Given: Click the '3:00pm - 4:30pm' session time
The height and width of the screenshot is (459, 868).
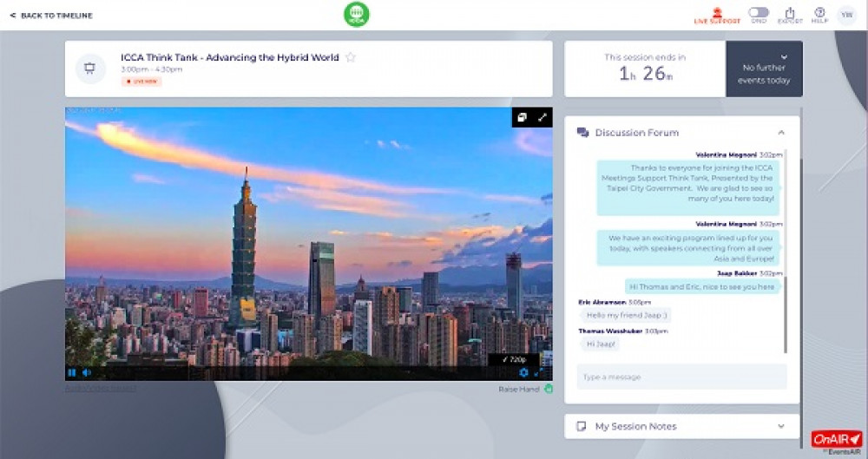Looking at the screenshot, I should [x=152, y=69].
